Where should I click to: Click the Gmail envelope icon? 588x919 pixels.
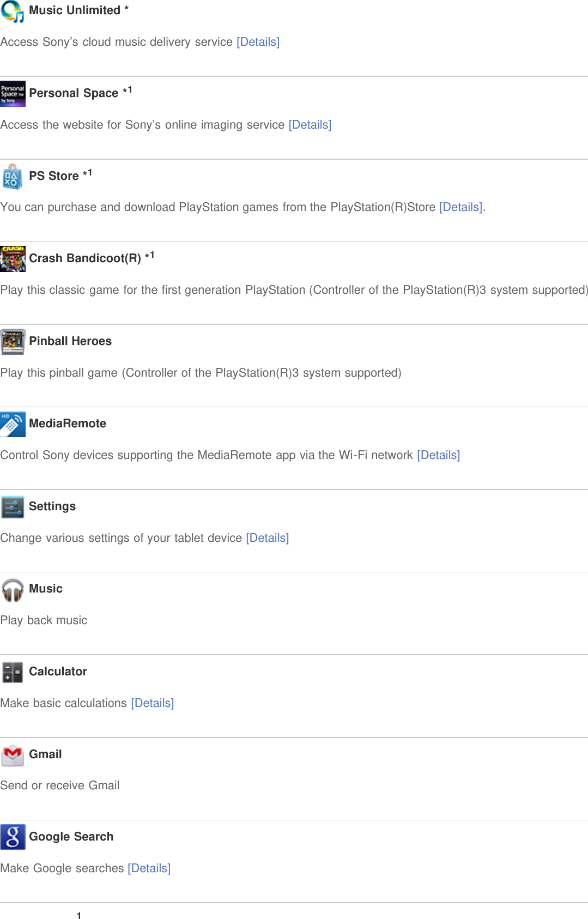tap(13, 755)
